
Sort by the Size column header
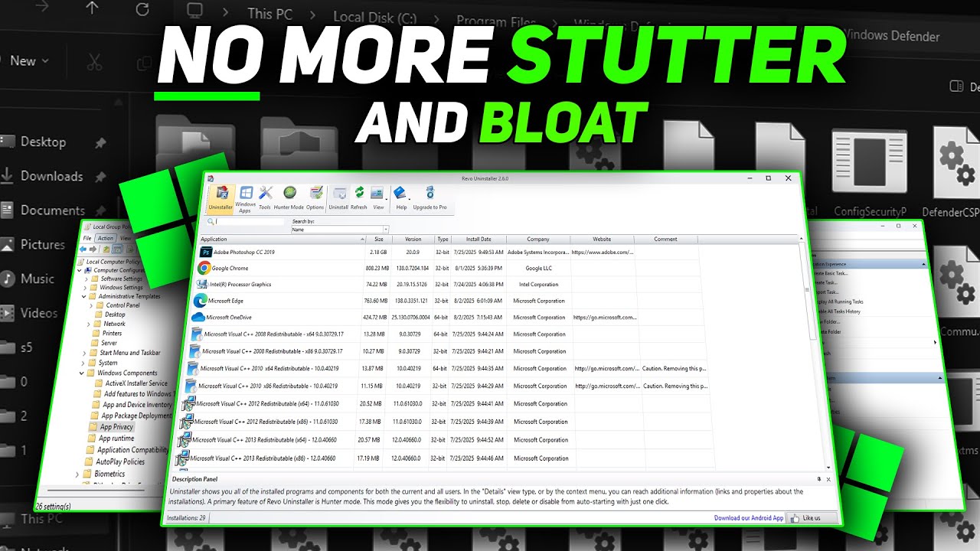(378, 240)
